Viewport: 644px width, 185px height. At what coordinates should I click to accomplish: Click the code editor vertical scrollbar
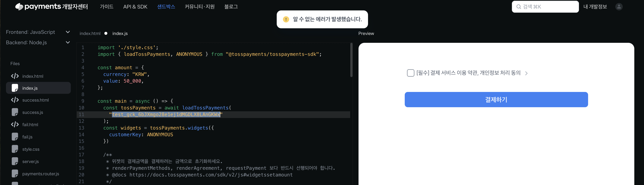click(351, 60)
